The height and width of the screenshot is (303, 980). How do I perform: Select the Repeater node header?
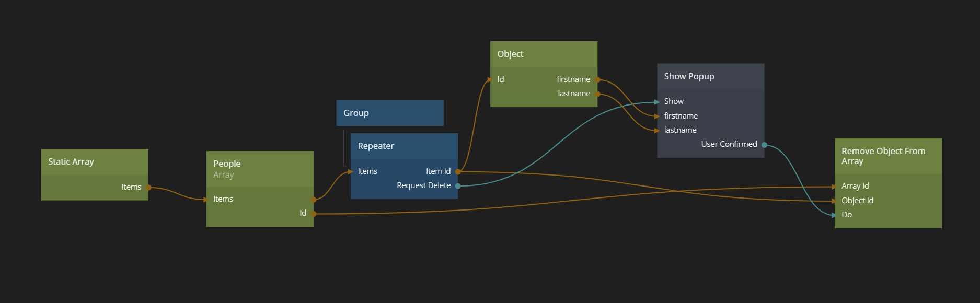pos(403,146)
